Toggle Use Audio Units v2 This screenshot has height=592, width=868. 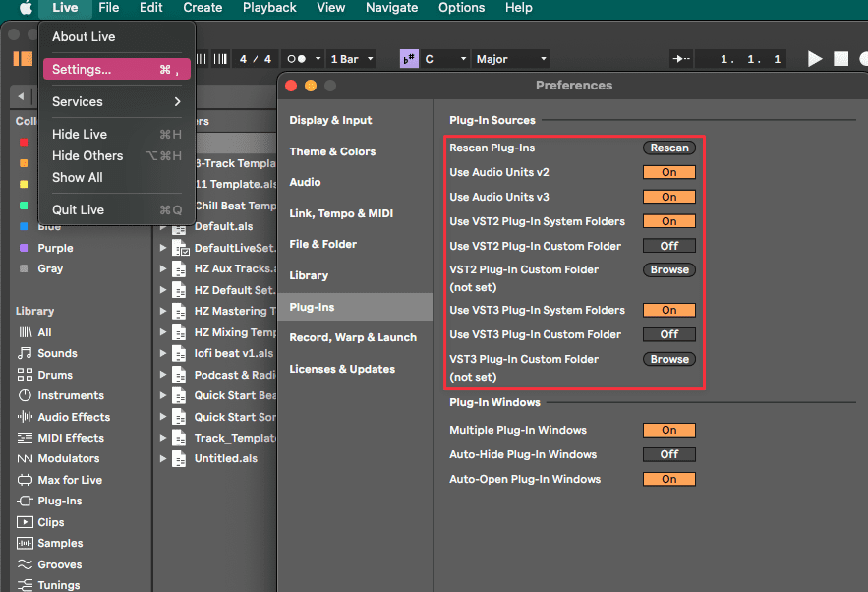point(668,172)
